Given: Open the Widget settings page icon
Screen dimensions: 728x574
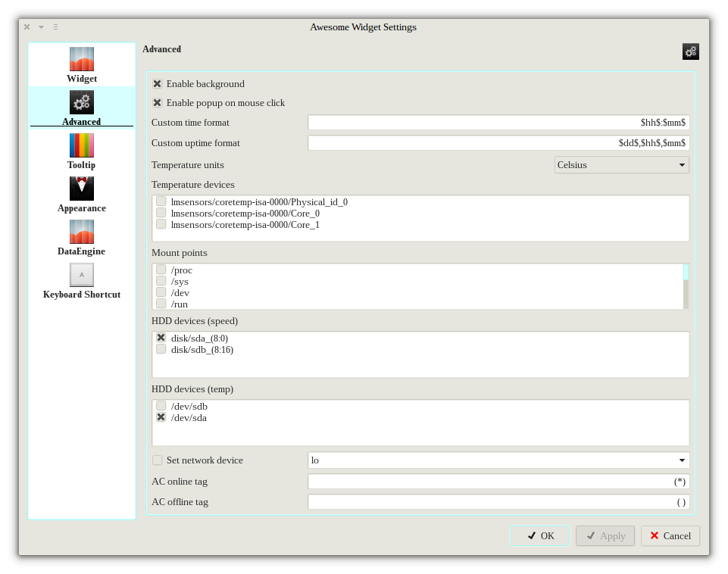Looking at the screenshot, I should pos(82,59).
